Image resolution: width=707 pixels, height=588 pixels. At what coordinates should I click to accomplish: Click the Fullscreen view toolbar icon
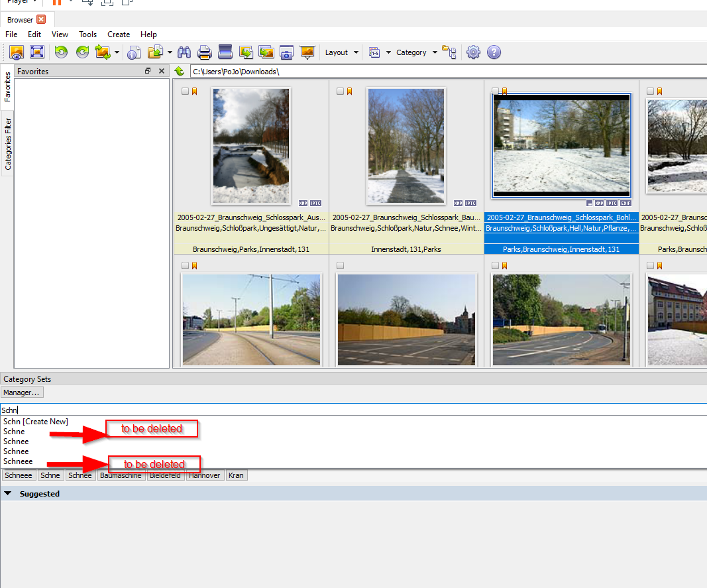pyautogui.click(x=37, y=52)
